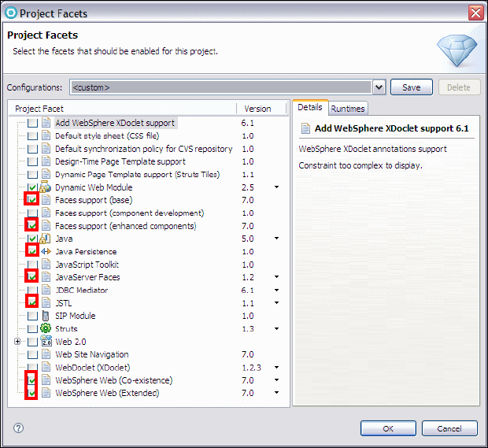Click the Project Facet column header
488x448 pixels.
click(x=123, y=109)
